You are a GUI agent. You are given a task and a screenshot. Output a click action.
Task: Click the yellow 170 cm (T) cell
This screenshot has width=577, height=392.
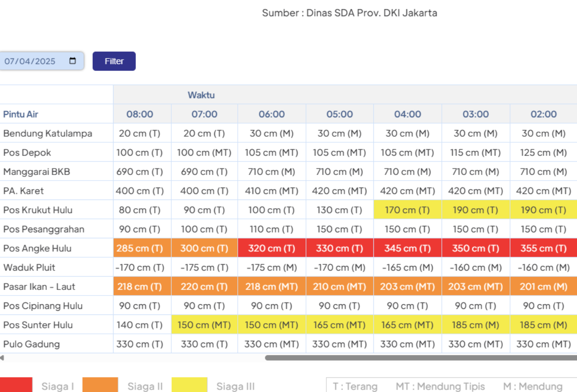(x=408, y=210)
